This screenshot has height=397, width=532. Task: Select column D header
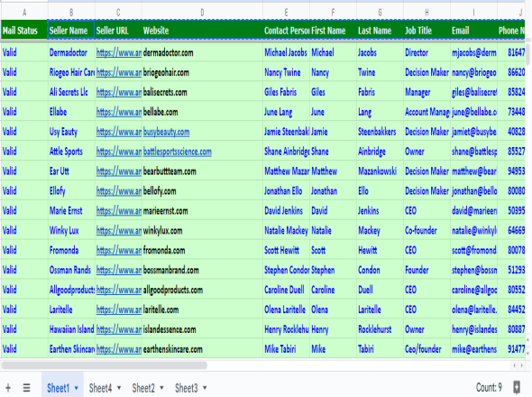[202, 13]
